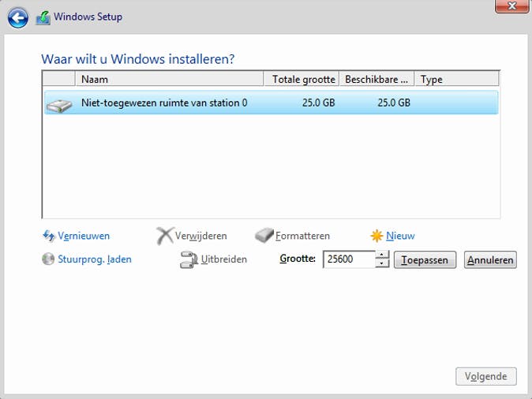Click the Vernieuwen refresh icon
Image resolution: width=532 pixels, height=399 pixels.
pyautogui.click(x=48, y=236)
